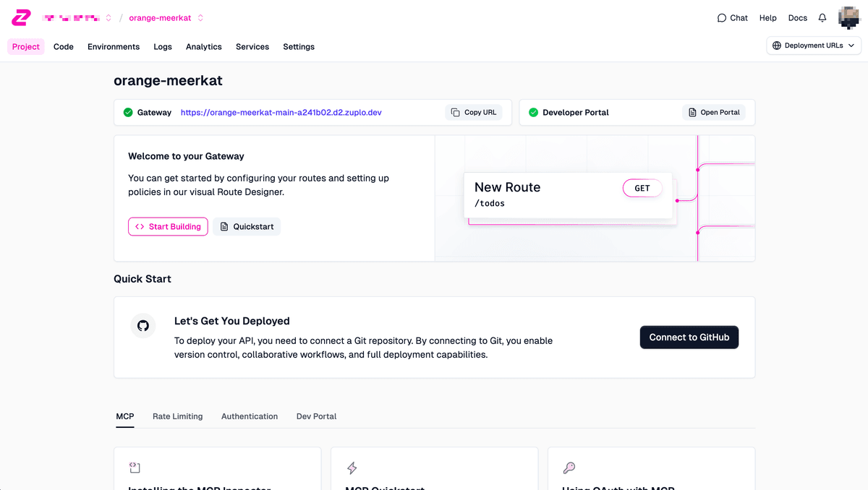Show the Authentication tab
The height and width of the screenshot is (490, 868).
[250, 416]
